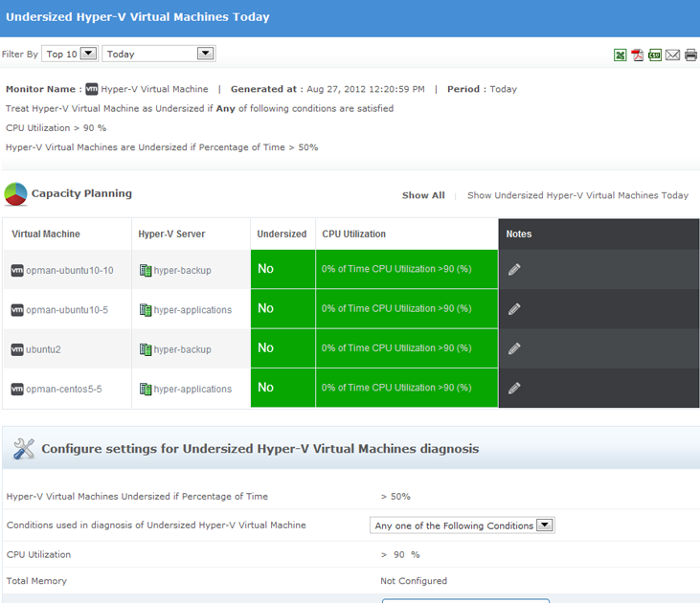Click Undersized No cell for opman-centos5-5
Image resolution: width=700 pixels, height=603 pixels.
(x=283, y=388)
